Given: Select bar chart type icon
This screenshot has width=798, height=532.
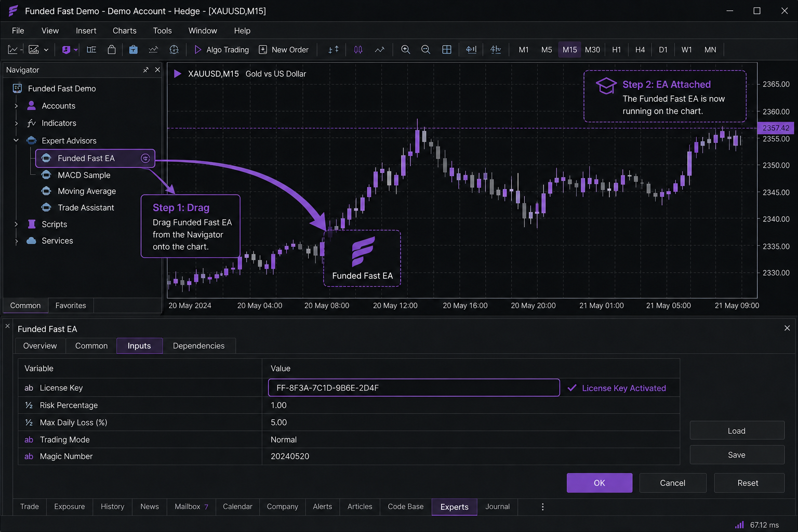Looking at the screenshot, I should 334,50.
